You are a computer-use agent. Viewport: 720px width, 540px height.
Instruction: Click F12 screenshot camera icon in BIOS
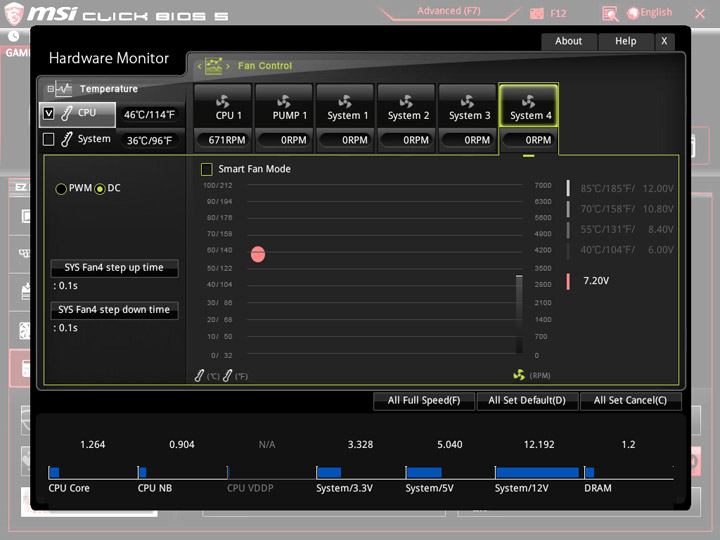pos(536,14)
